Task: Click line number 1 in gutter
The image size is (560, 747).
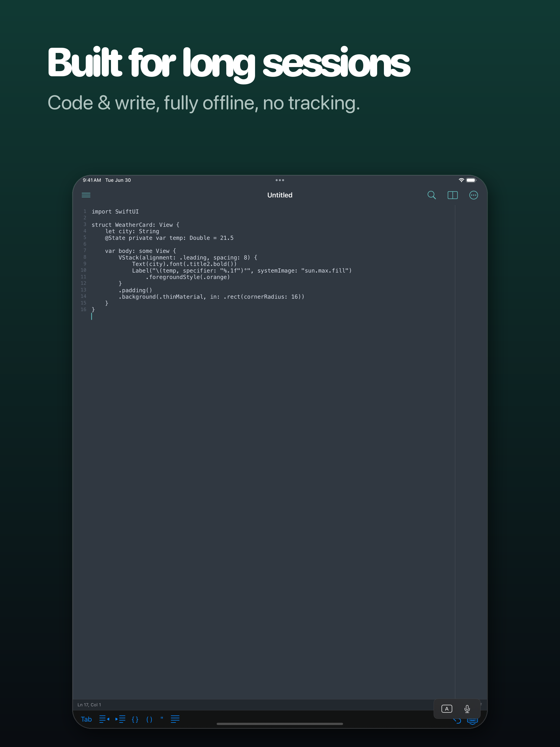Action: click(85, 211)
